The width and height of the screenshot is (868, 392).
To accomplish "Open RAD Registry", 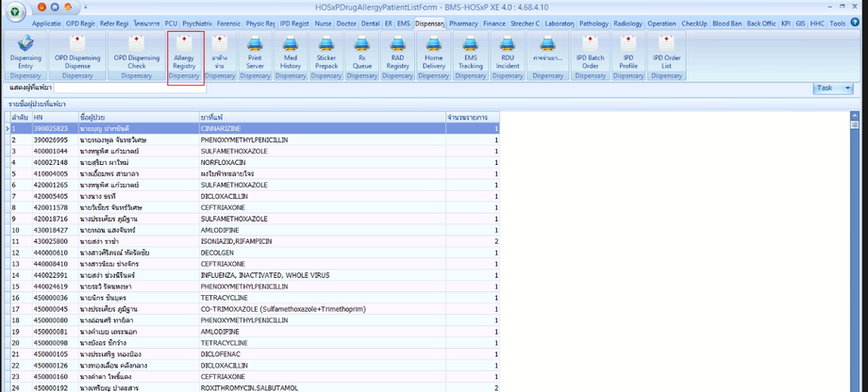I will click(397, 55).
